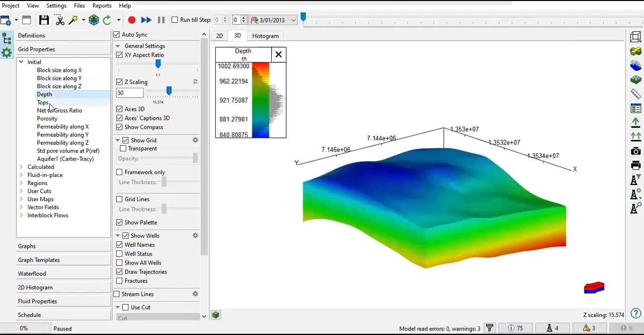Click the green reload arrow icon
This screenshot has height=335, width=644.
pyautogui.click(x=107, y=20)
